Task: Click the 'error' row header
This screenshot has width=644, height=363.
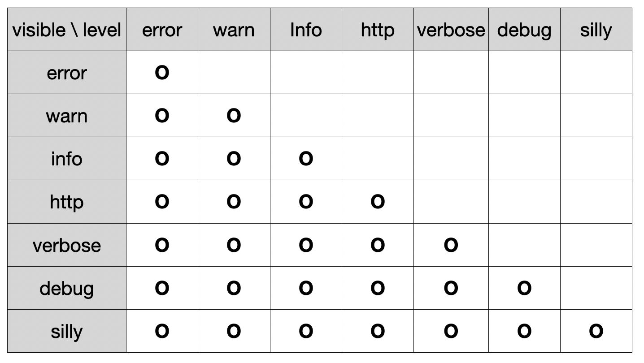Action: (67, 73)
